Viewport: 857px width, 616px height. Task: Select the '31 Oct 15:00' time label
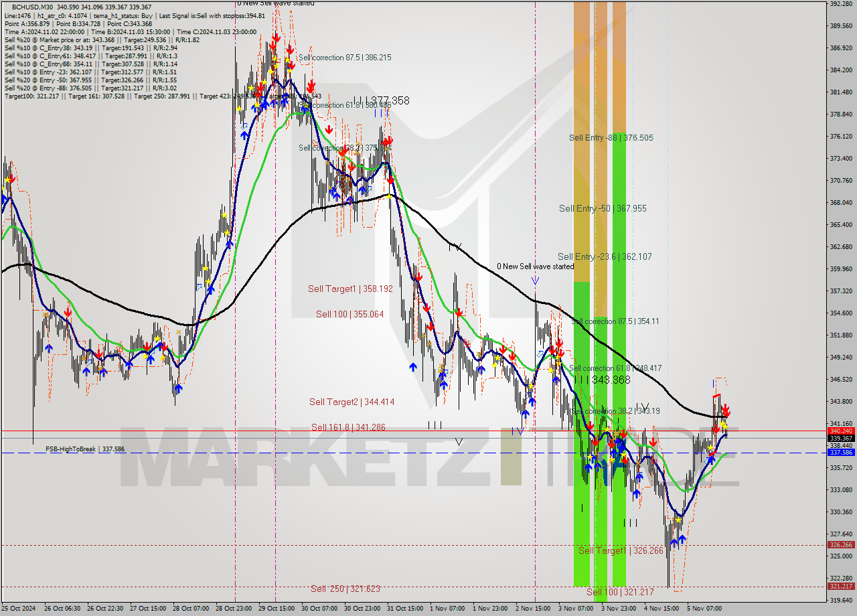[x=404, y=609]
